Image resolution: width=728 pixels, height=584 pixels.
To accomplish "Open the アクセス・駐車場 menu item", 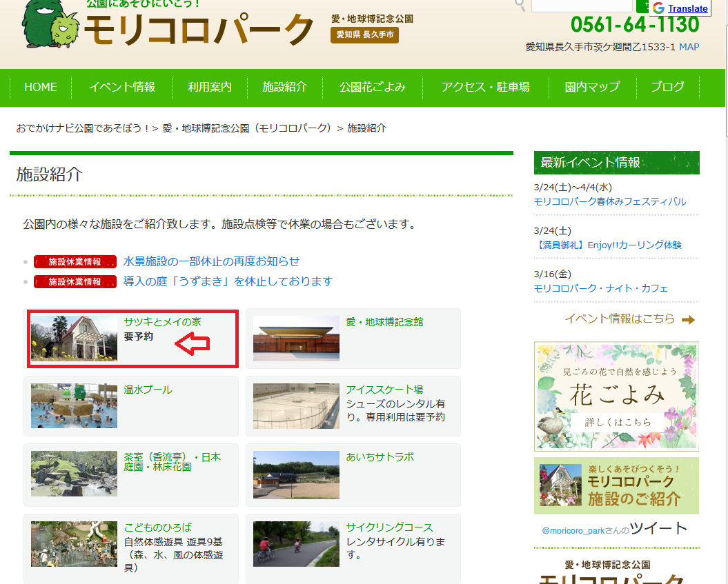I will click(486, 87).
